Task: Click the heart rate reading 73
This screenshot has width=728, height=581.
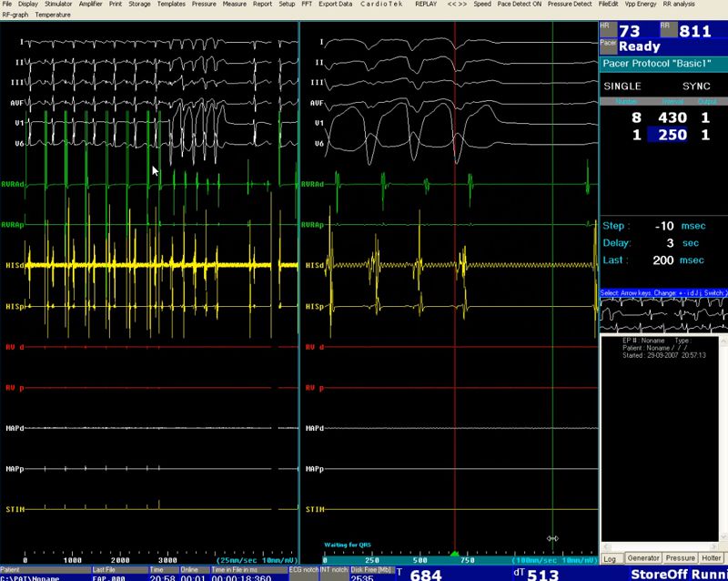Action: pos(630,31)
